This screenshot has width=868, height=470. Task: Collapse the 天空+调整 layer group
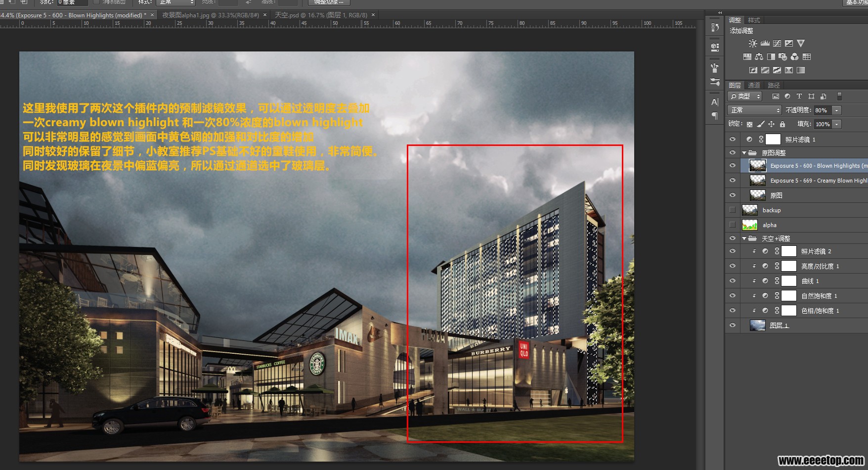(744, 238)
